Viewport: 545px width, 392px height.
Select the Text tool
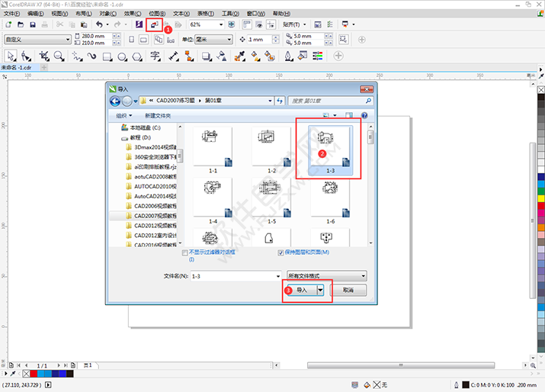click(155, 56)
